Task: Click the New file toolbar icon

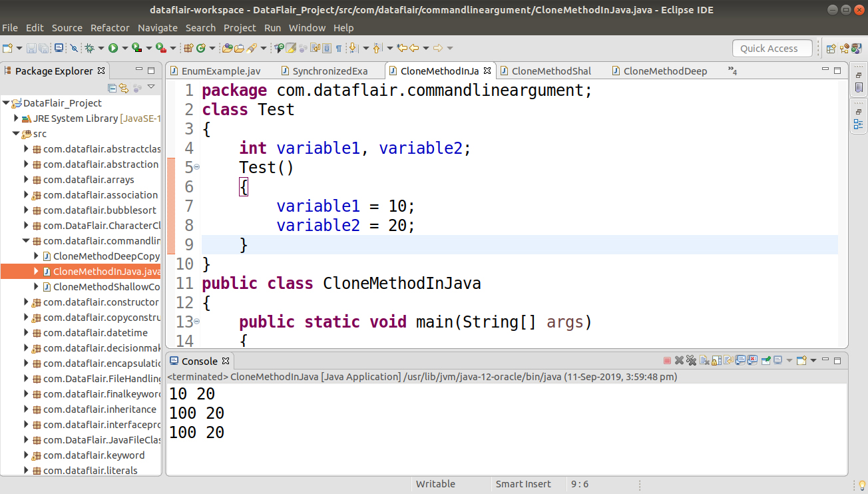Action: pyautogui.click(x=7, y=48)
